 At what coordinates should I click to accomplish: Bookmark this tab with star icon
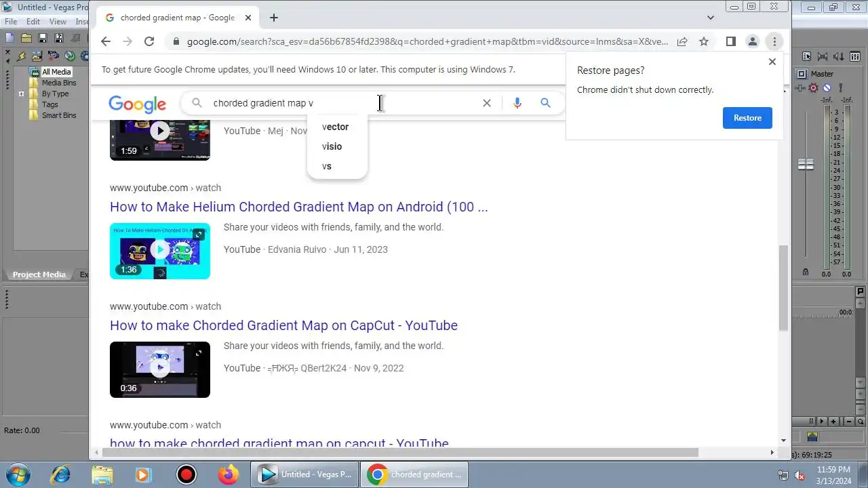[704, 41]
